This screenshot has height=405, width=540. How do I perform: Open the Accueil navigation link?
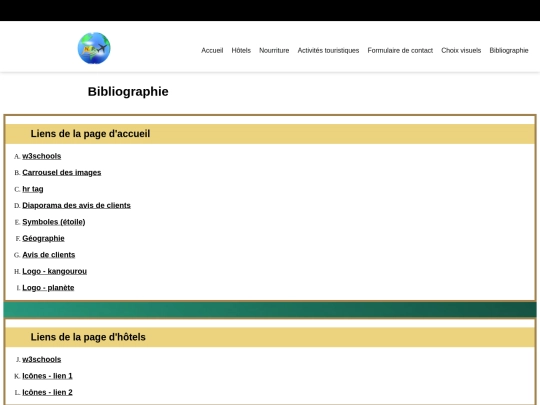[x=212, y=50]
